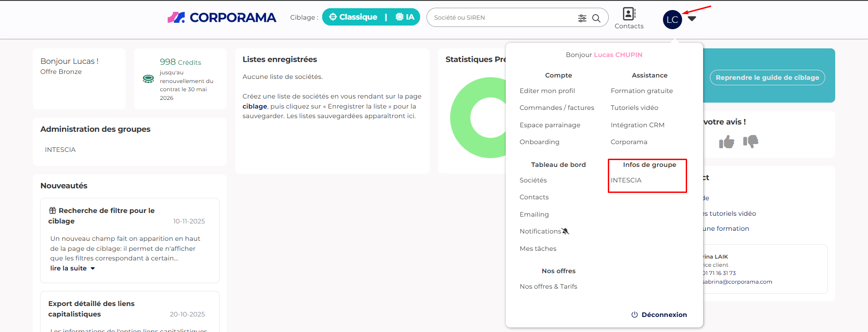Select "Editer mon profil" menu entry

tap(547, 91)
